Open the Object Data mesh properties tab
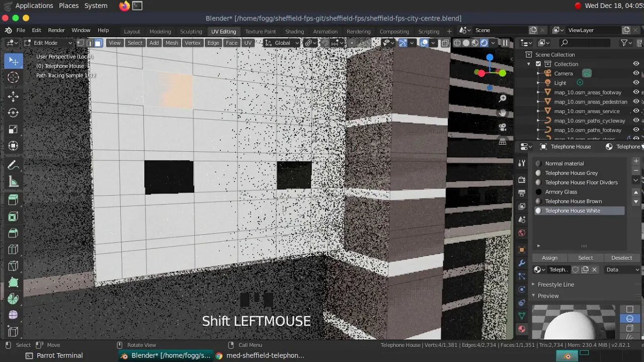644x362 pixels. (x=522, y=316)
